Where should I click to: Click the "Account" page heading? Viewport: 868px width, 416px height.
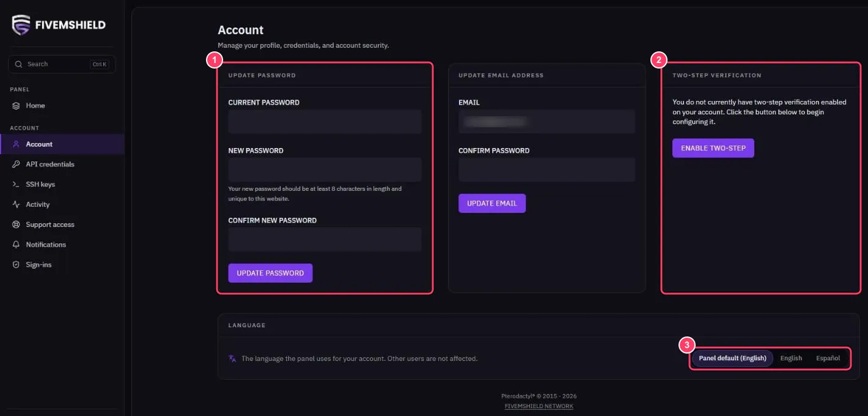click(x=241, y=30)
